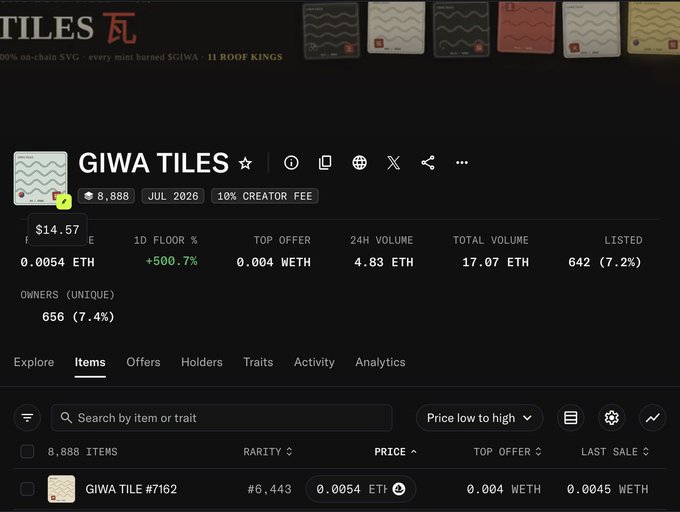Sort by the LAST SALE column
680x512 pixels.
tap(615, 452)
